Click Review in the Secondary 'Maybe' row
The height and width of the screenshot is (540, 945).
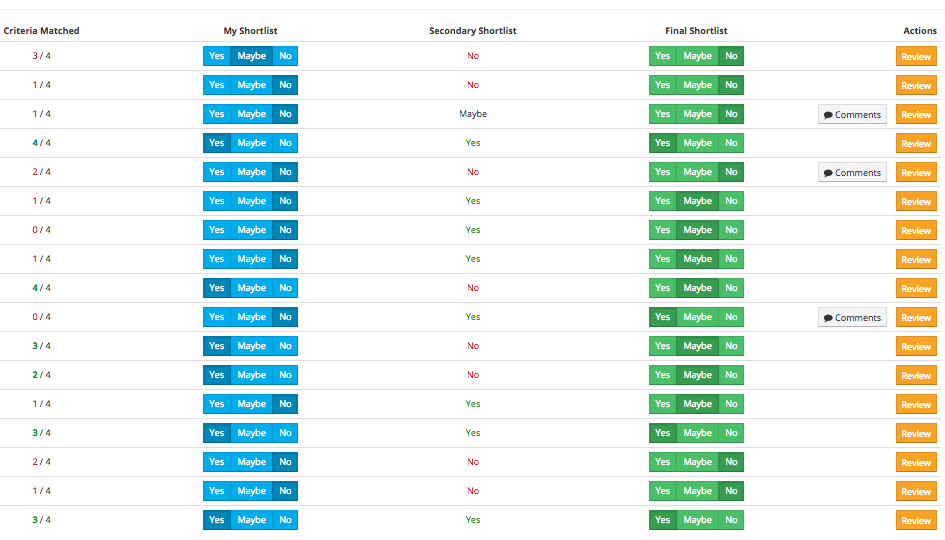[916, 115]
